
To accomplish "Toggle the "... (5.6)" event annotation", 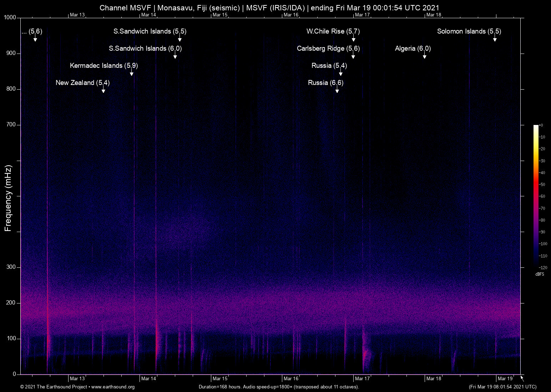I will [32, 31].
